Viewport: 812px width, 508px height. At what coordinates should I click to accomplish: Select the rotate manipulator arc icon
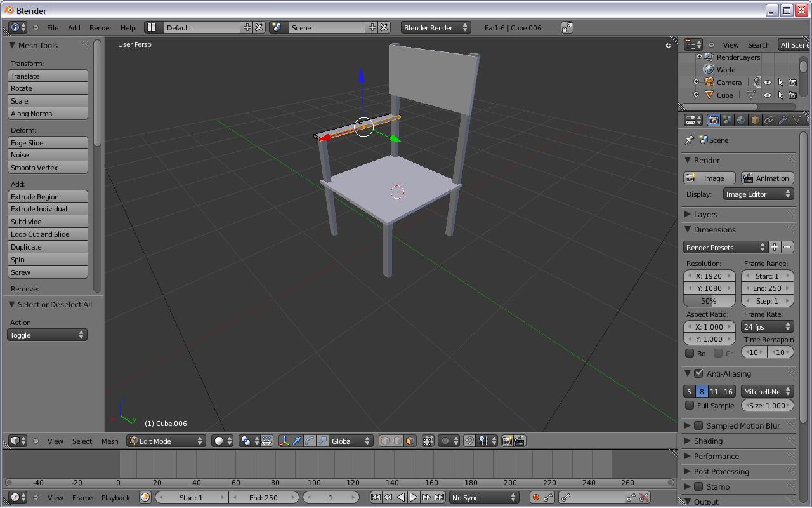click(310, 441)
